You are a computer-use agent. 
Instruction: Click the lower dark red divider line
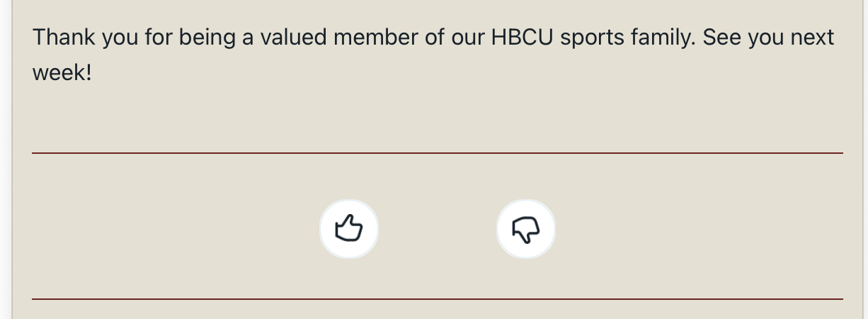(x=437, y=299)
